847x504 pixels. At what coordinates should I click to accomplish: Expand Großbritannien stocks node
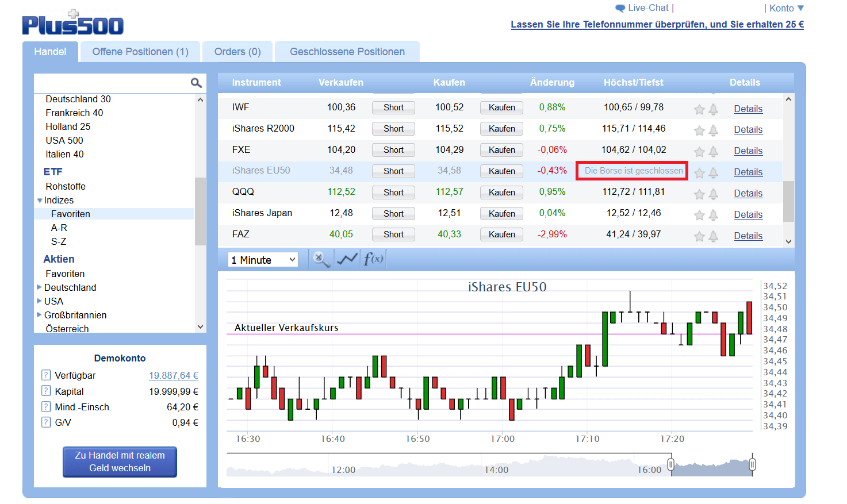(39, 314)
